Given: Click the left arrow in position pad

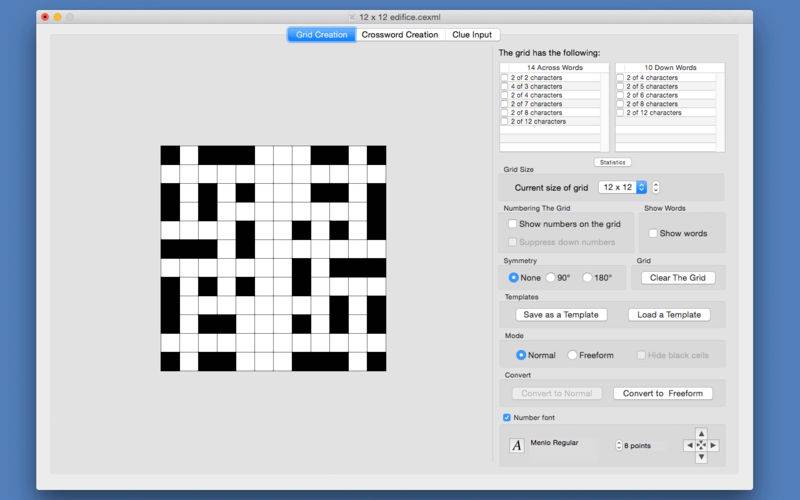Looking at the screenshot, I should click(689, 446).
